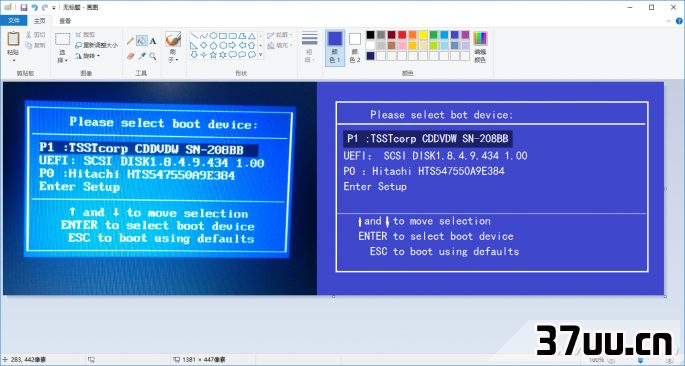Open the shape Fill dropdown

(279, 45)
